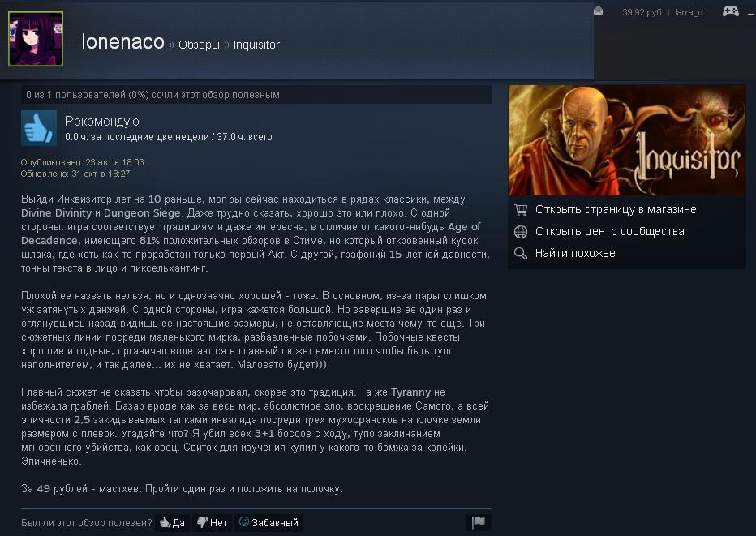Open lonenaco profile name link

(123, 42)
